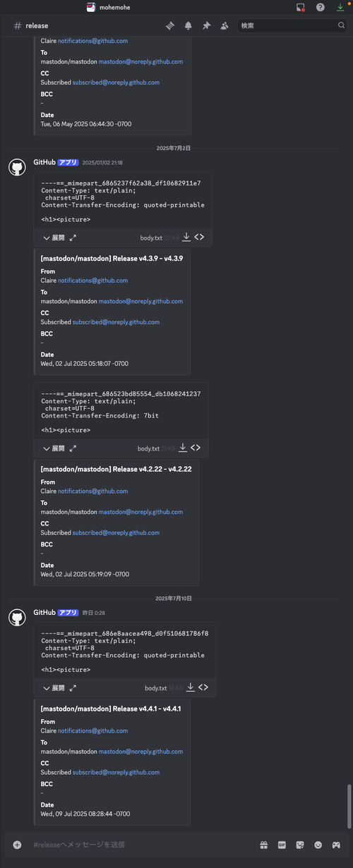Open the gift icon in message bar
Screen dimensions: 353x868
pos(263,845)
